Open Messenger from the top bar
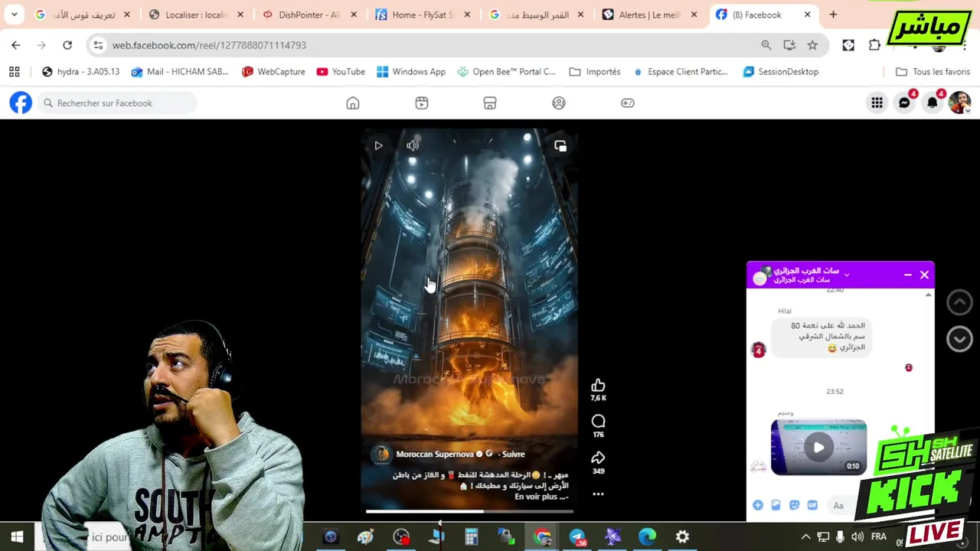The height and width of the screenshot is (551, 980). [904, 103]
